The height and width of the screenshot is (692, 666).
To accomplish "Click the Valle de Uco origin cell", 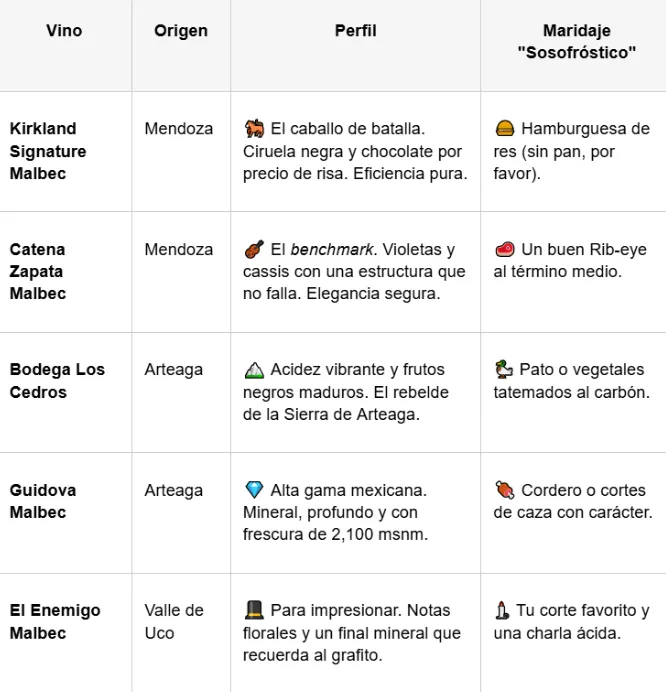I will coord(174,621).
